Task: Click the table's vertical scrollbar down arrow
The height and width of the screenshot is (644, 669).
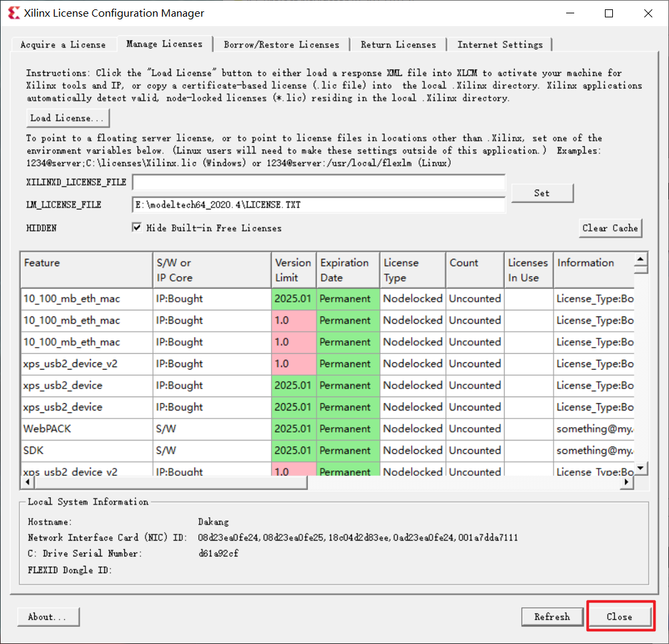Action: coord(640,468)
